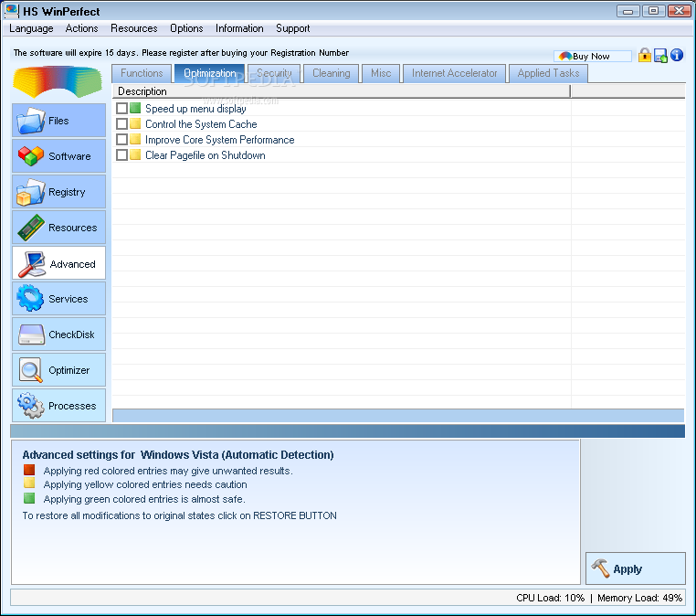This screenshot has width=696, height=616.
Task: Click the green legend color square
Action: pos(29,498)
